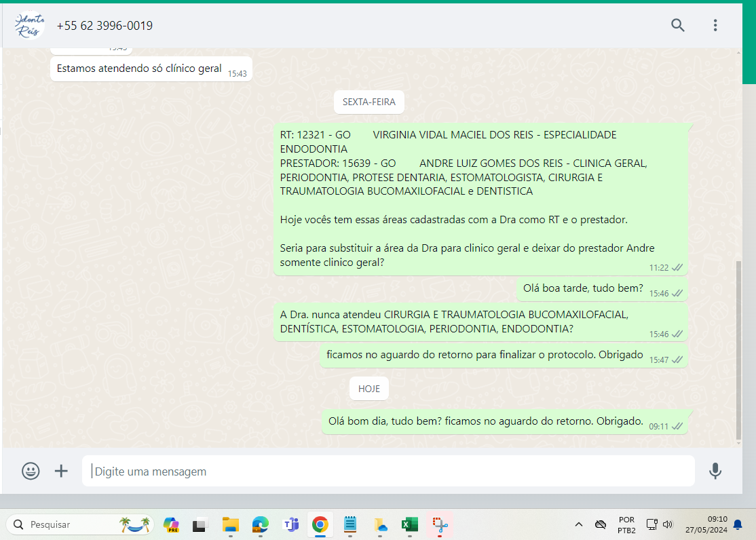
Task: Open contact info via +55 62 3996-0019 header
Action: (x=105, y=26)
